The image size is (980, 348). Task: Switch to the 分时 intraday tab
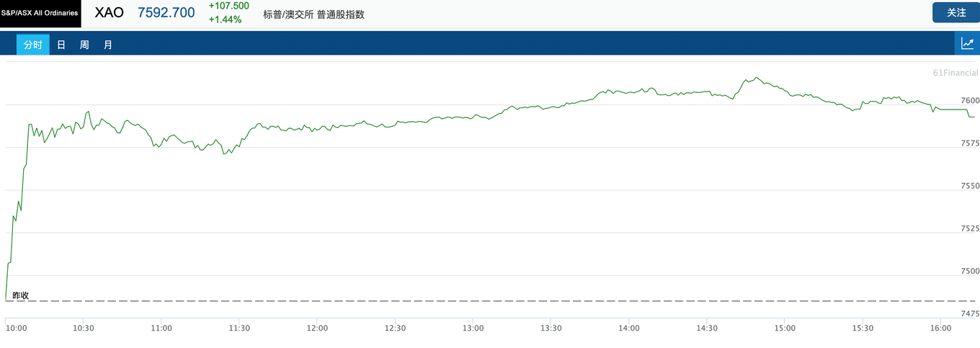(x=33, y=45)
